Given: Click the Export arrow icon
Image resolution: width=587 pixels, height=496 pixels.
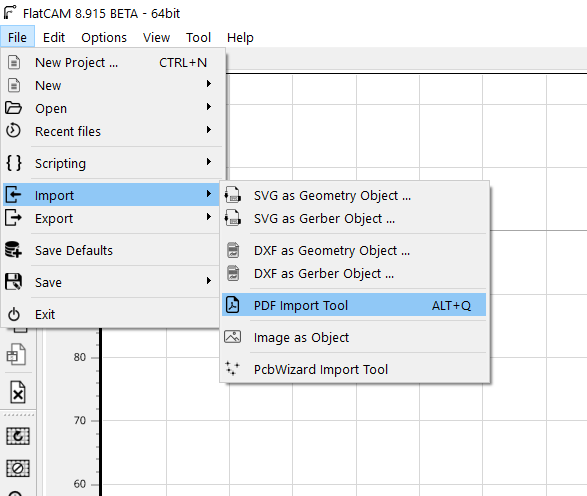Looking at the screenshot, I should (13, 218).
